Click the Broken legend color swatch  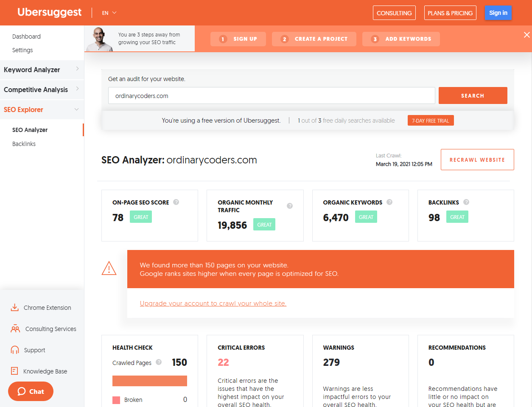point(116,400)
